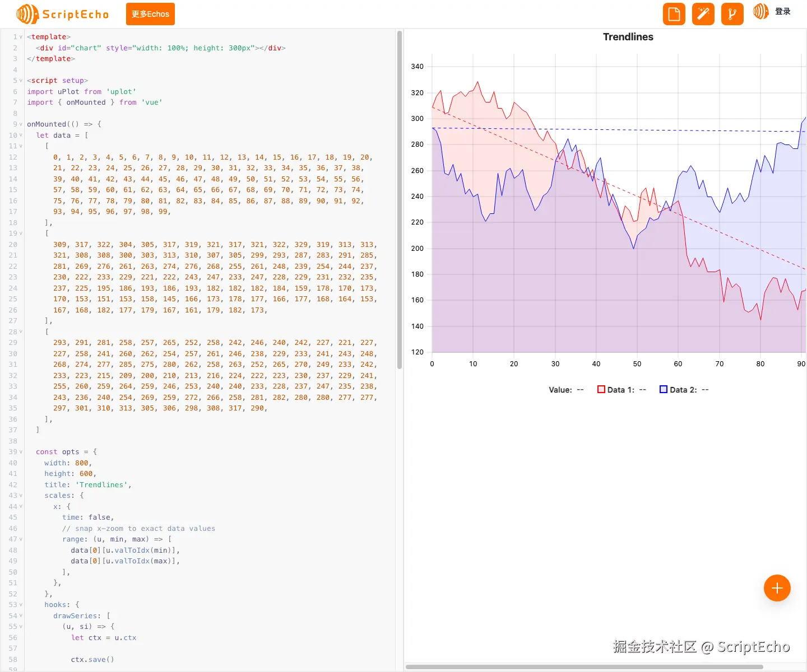
Task: Click the snap x-zoom comment line
Action: point(138,529)
